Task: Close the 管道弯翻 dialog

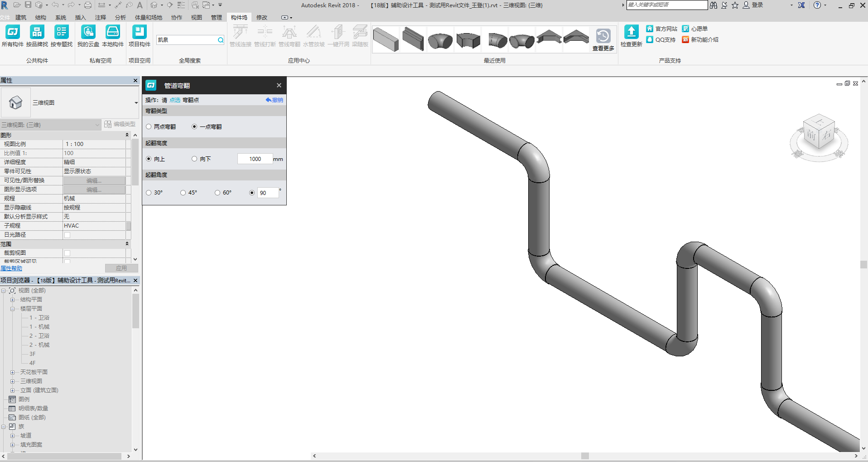Action: (x=279, y=85)
